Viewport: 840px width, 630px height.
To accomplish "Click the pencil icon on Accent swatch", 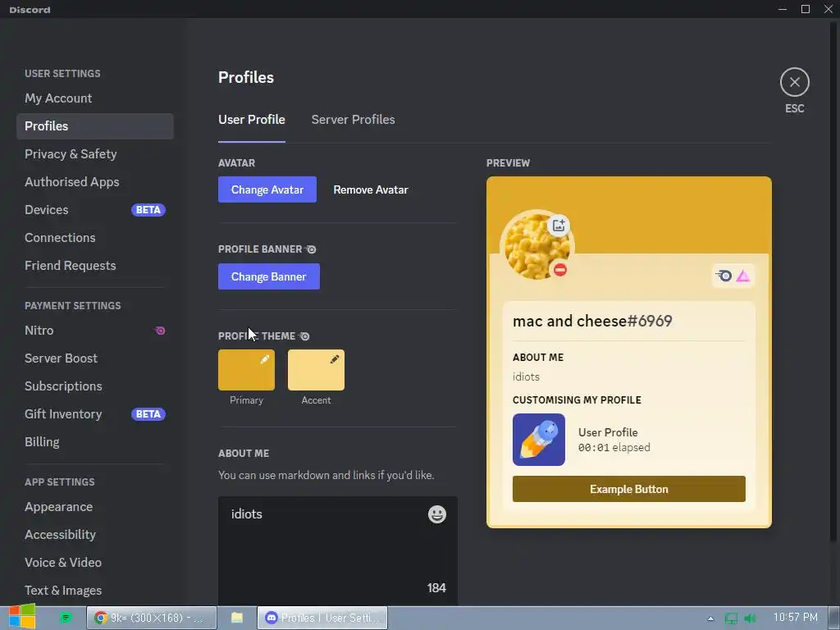I will coord(335,359).
